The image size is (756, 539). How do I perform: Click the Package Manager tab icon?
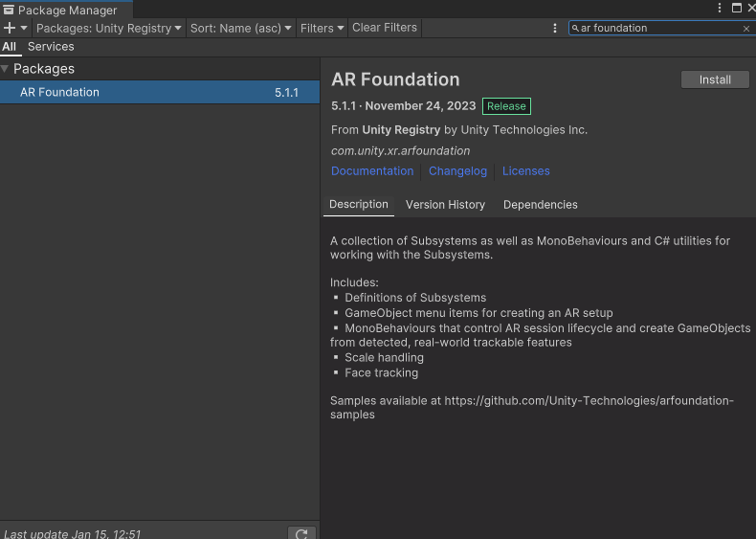point(9,10)
